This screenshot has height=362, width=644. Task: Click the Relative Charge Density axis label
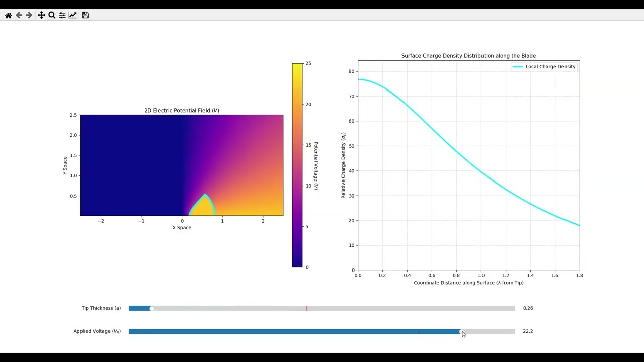[343, 165]
